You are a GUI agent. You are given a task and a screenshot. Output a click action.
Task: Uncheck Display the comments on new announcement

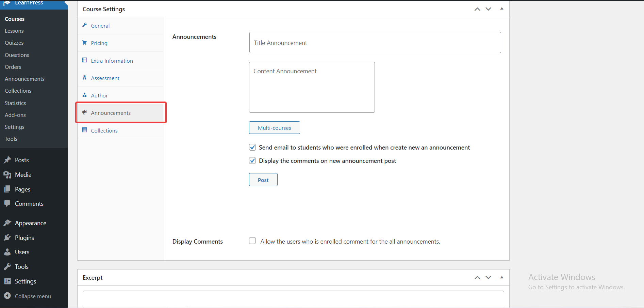click(252, 160)
